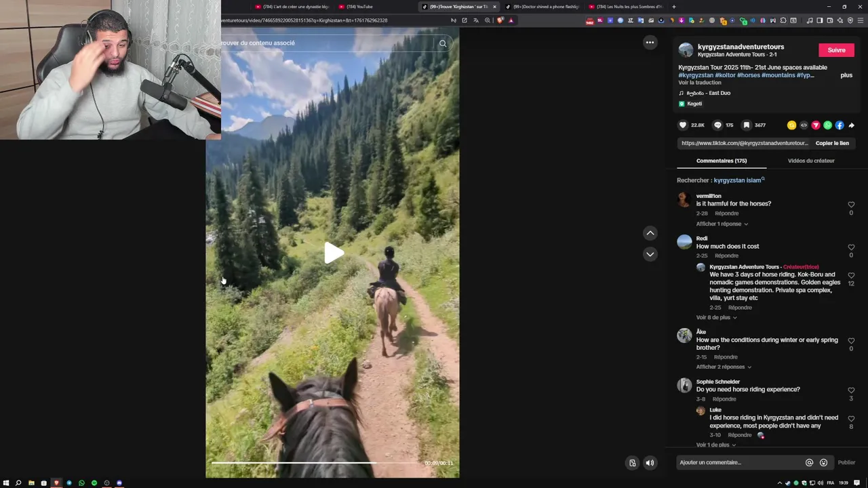868x488 pixels.
Task: Open the #horses hashtag
Action: [749, 75]
